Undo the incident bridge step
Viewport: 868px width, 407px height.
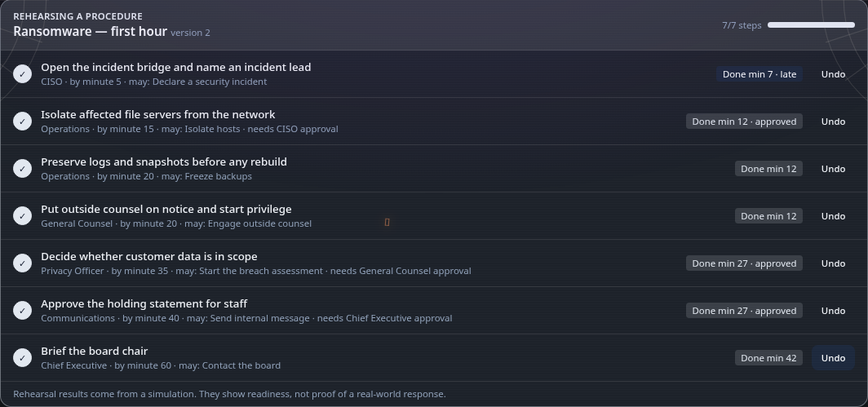pos(833,74)
